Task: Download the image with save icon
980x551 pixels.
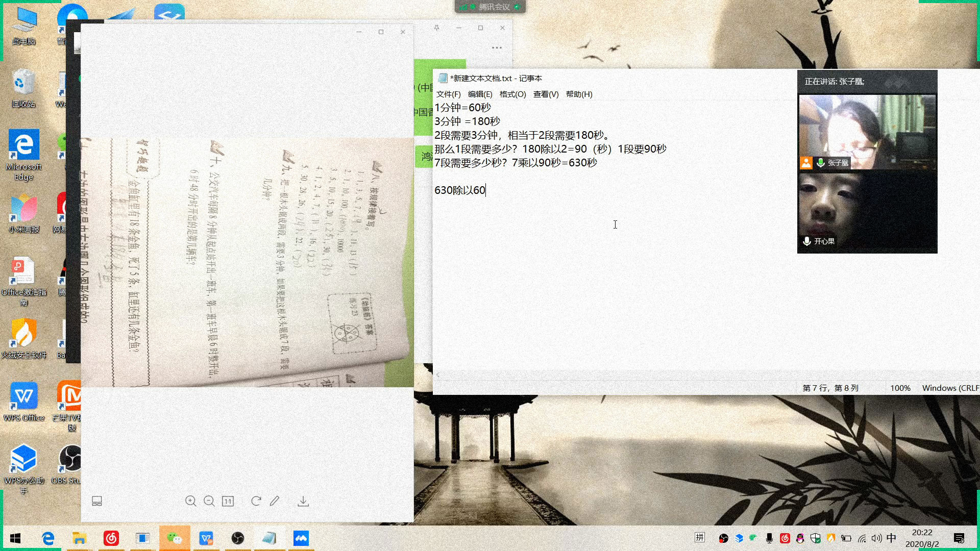Action: (303, 501)
